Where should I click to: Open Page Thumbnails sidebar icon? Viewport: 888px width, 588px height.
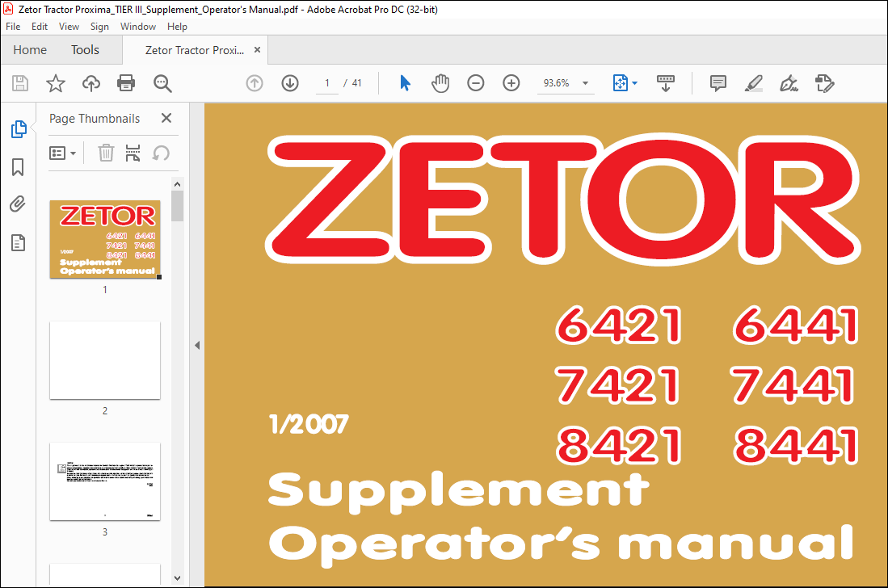pyautogui.click(x=19, y=129)
